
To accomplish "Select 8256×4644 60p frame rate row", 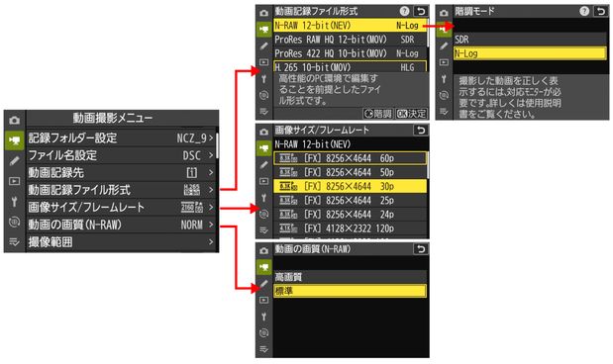I will pyautogui.click(x=350, y=158).
